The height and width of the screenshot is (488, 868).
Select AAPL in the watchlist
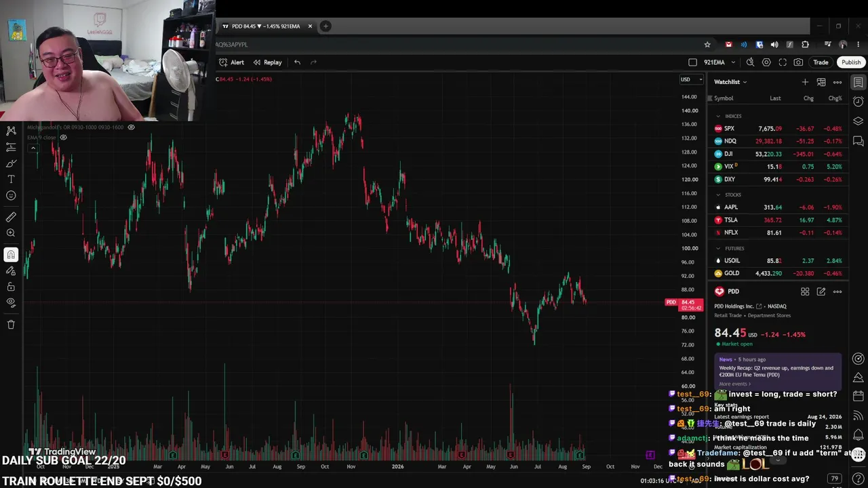(778, 207)
